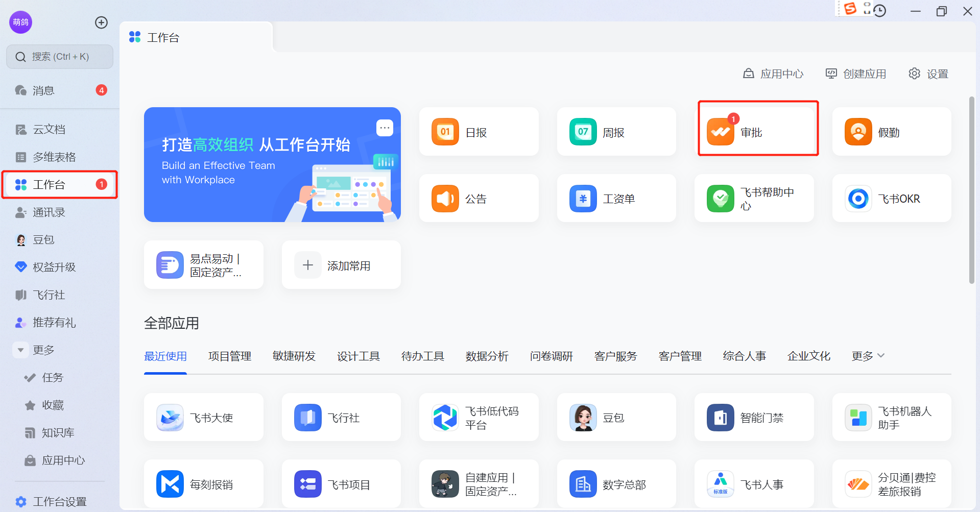Screen dimensions: 980x512
Task: Open the 周报 weekly report app
Action: (616, 132)
